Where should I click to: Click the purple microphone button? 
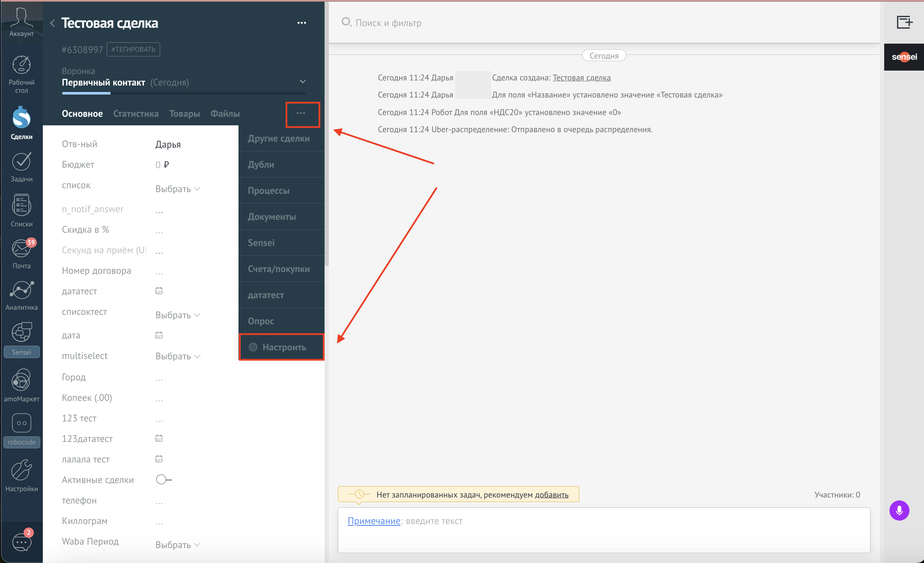pos(899,510)
